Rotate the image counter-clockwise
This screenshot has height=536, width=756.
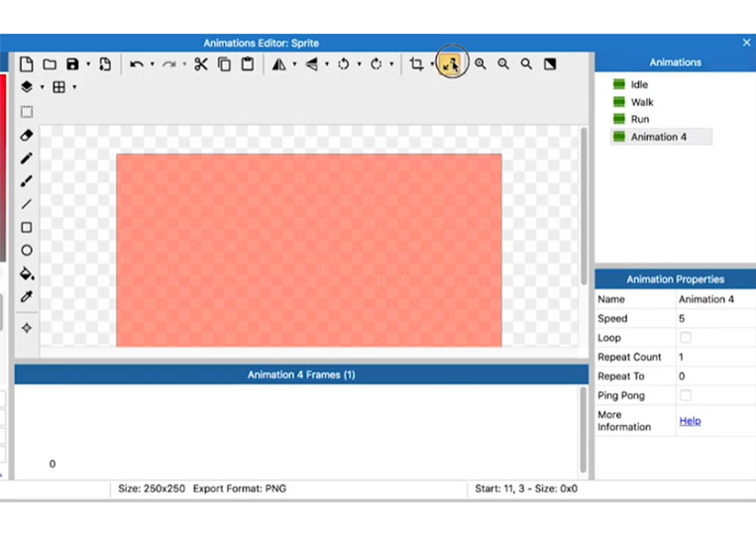pyautogui.click(x=343, y=63)
